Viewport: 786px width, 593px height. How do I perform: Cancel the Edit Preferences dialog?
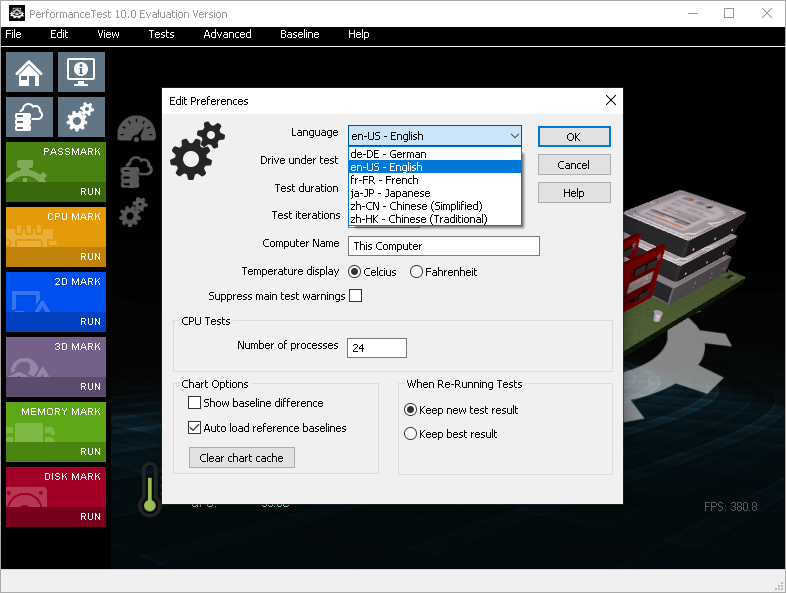point(574,165)
